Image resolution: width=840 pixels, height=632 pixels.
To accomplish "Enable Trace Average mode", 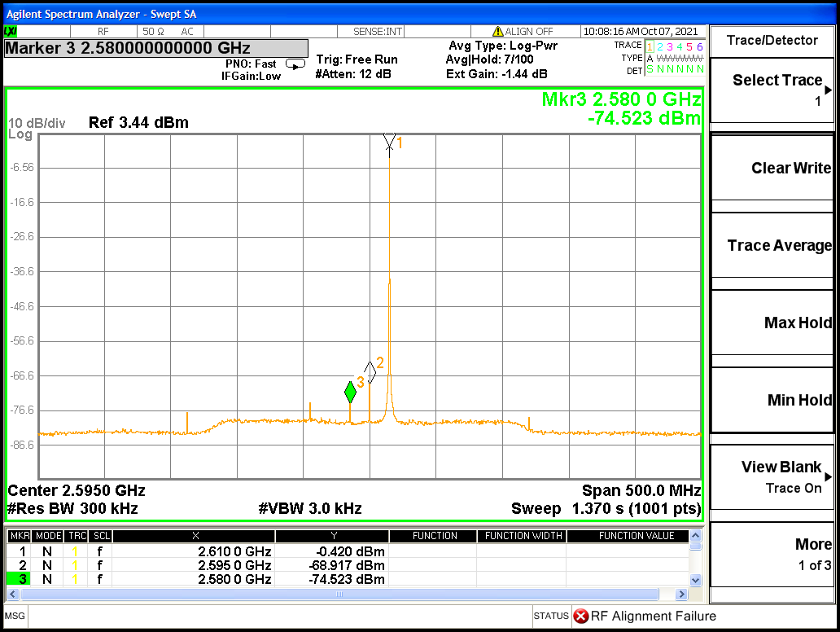I will tap(772, 246).
